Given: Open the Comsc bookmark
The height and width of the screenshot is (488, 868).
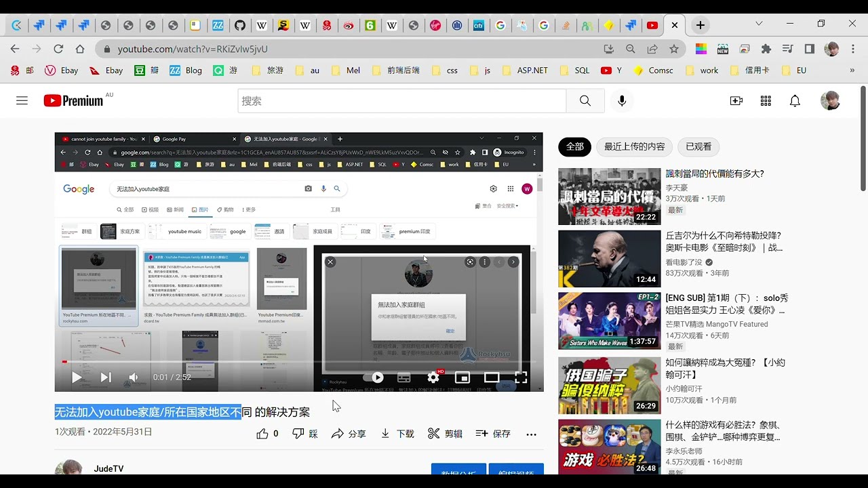Looking at the screenshot, I should (x=654, y=70).
